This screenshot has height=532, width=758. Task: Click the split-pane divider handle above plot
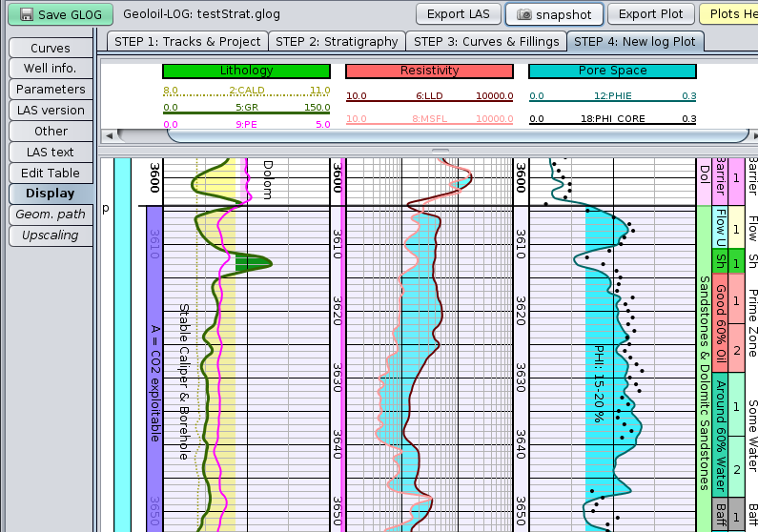tap(440, 152)
